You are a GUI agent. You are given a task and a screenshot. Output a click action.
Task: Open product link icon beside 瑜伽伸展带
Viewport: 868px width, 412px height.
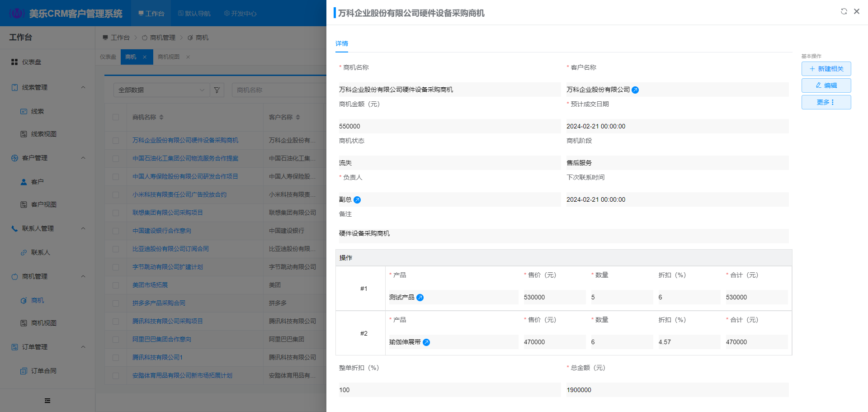click(x=426, y=342)
